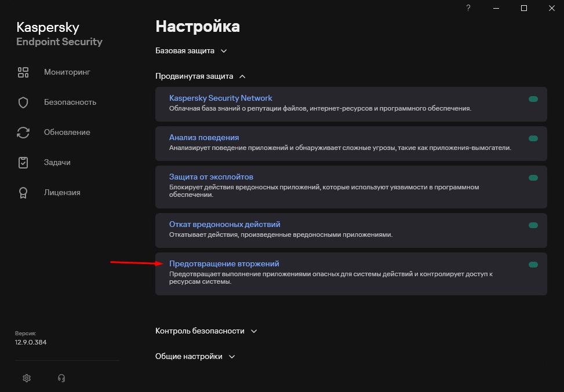
Task: Open support via the headset icon
Action: [61, 378]
